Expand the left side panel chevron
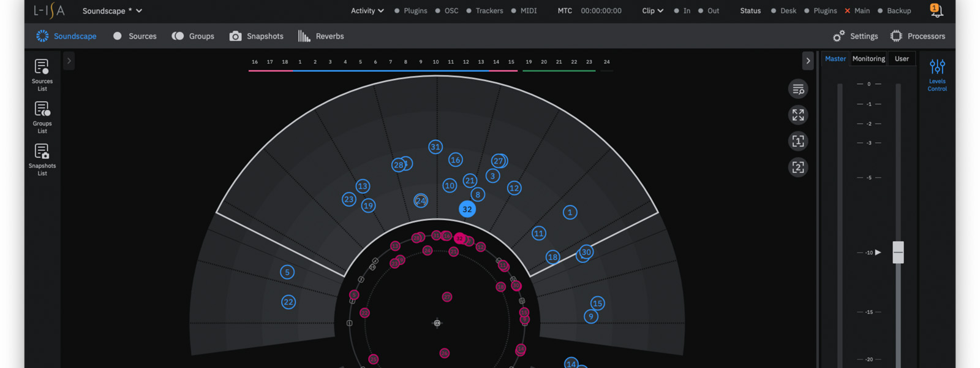Viewport: 980px width, 368px height. click(x=69, y=61)
